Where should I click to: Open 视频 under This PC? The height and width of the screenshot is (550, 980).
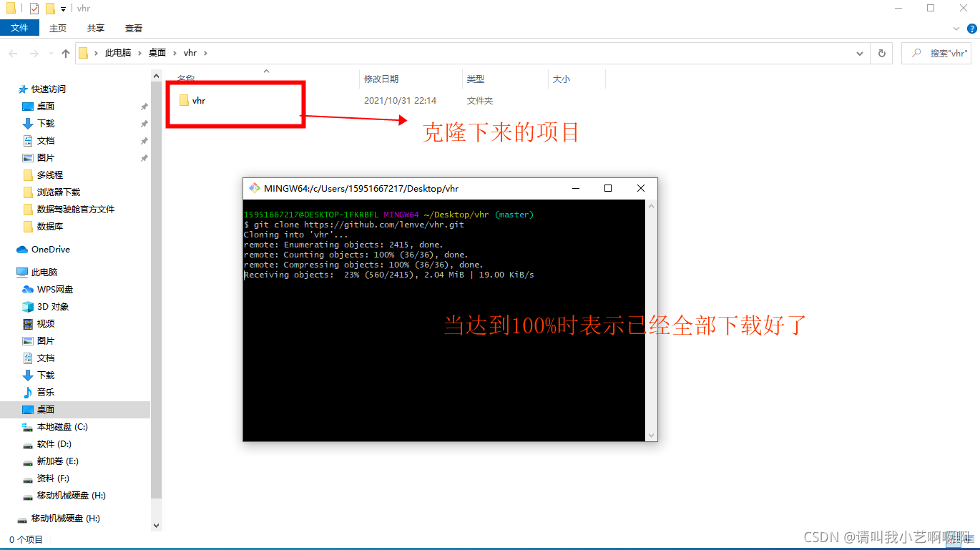pyautogui.click(x=46, y=324)
